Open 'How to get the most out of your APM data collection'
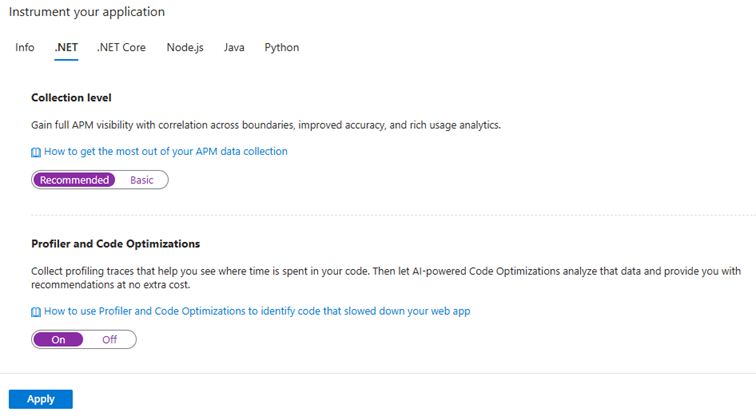756x416 pixels. pyautogui.click(x=166, y=152)
